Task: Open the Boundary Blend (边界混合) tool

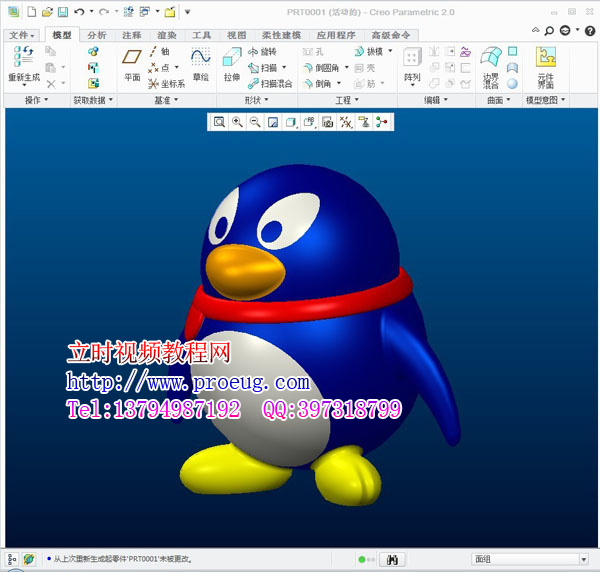Action: [x=491, y=67]
